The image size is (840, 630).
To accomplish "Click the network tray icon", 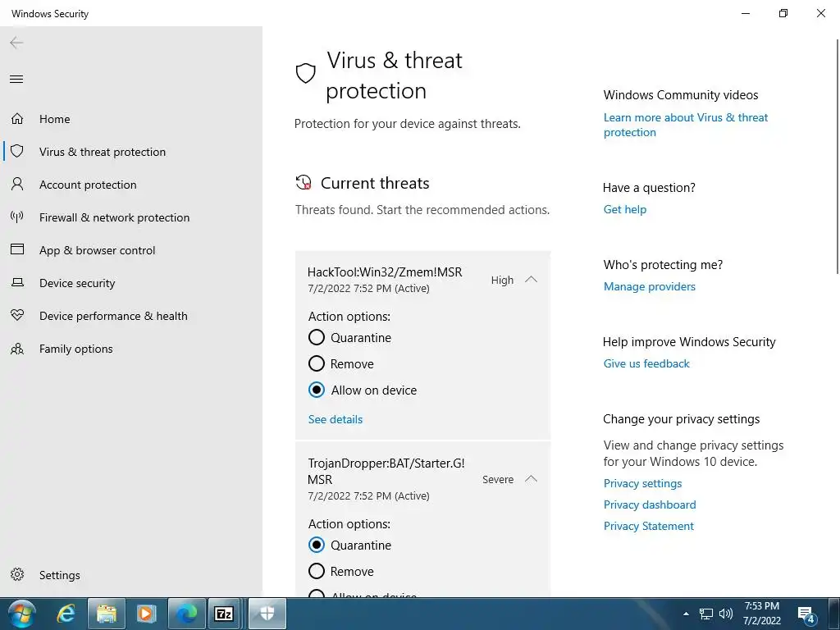I will click(706, 614).
